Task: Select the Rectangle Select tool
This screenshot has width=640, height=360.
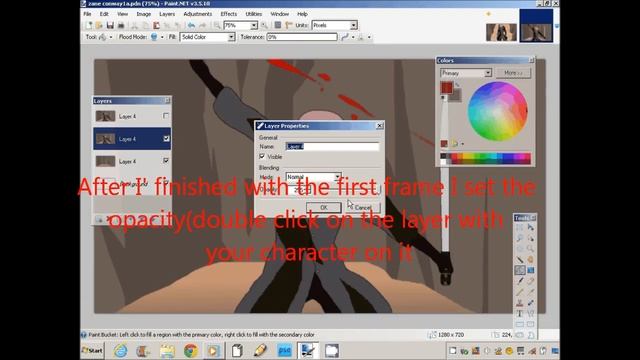Action: click(520, 227)
